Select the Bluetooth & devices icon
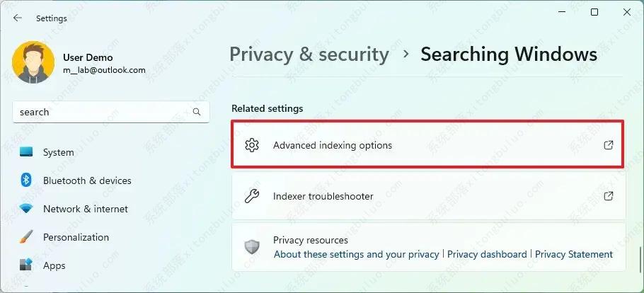Screen dimensions: 644x293 (x=26, y=180)
